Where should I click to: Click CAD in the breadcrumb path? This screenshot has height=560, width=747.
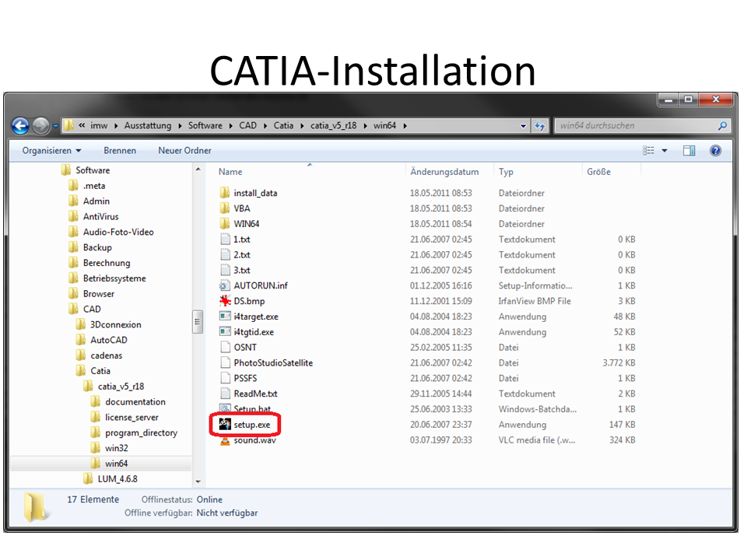247,126
